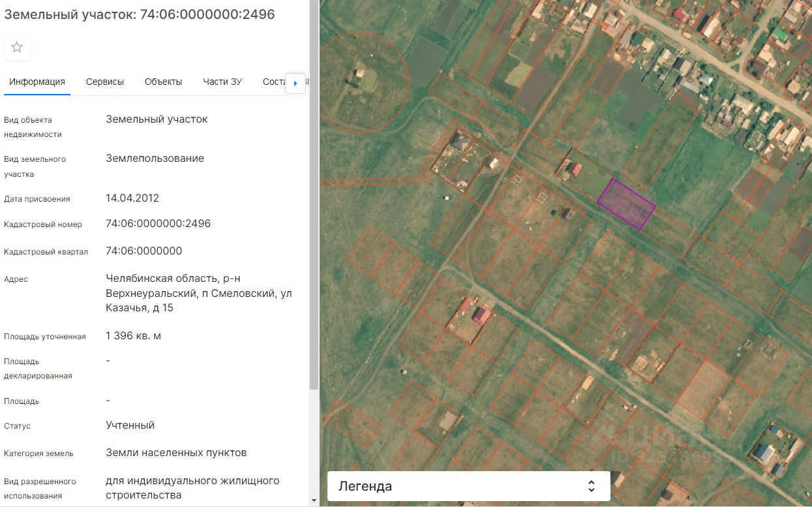
Task: Click the info panel vertical scrollbar thumb
Action: click(x=314, y=196)
